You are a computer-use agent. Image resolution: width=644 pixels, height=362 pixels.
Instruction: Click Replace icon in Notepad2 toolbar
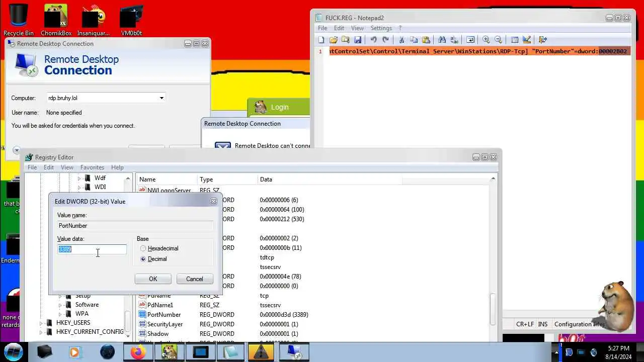[x=454, y=40]
